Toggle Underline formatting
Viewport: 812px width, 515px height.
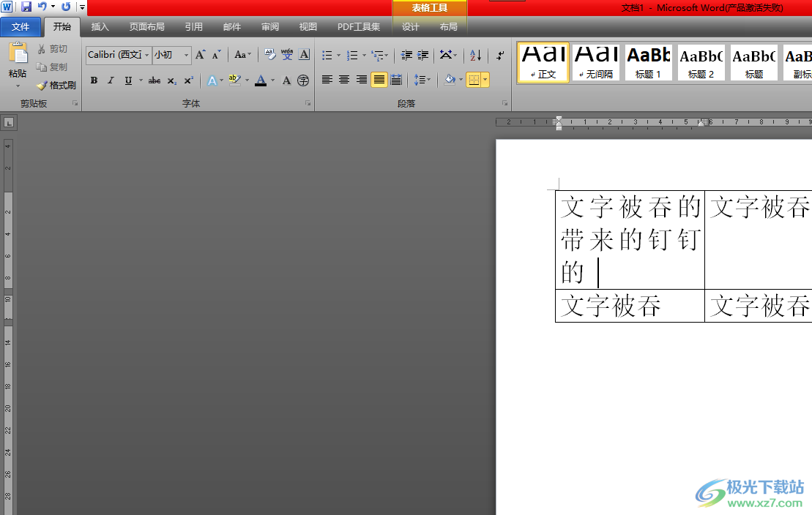point(128,80)
